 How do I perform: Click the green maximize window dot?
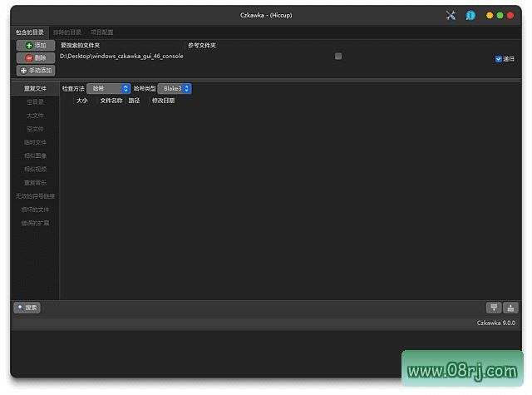tap(500, 15)
